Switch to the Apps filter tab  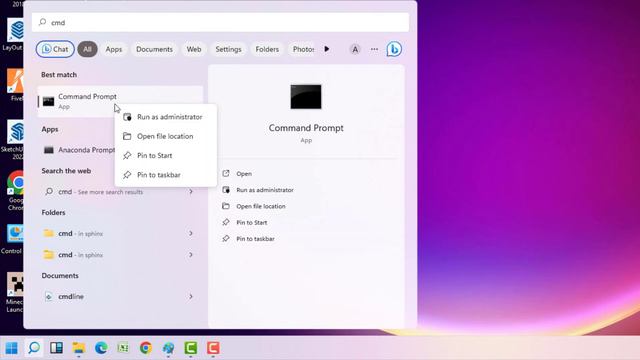(x=113, y=49)
